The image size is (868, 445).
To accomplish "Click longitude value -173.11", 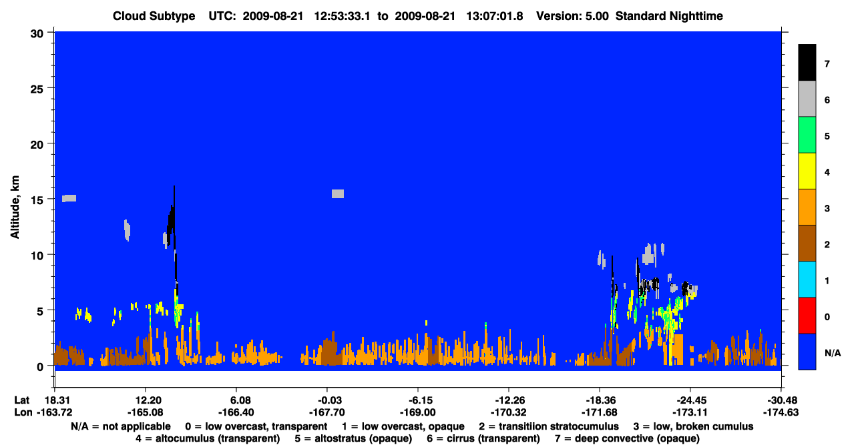I will (690, 412).
